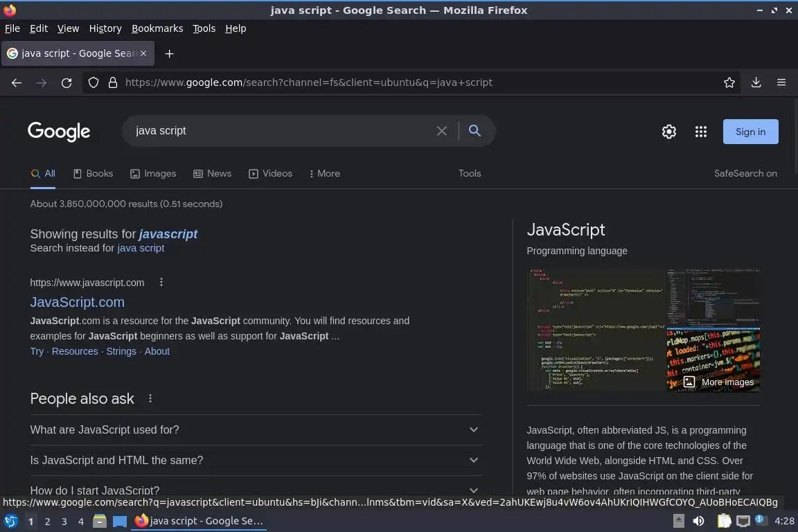Screen dimensions: 798x532
Task: Open the Firefox downloads icon
Action: pos(756,82)
